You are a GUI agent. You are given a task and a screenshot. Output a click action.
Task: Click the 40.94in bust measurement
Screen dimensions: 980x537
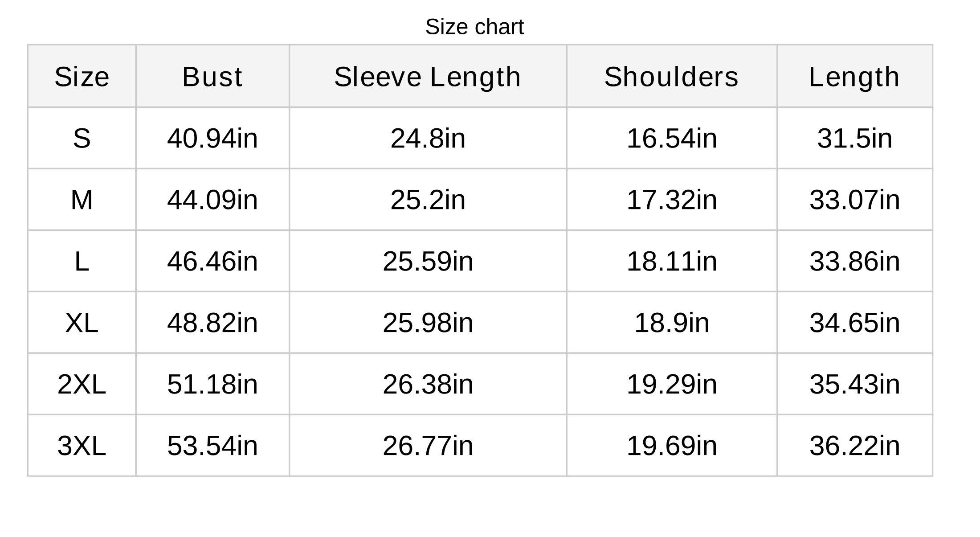(x=212, y=138)
